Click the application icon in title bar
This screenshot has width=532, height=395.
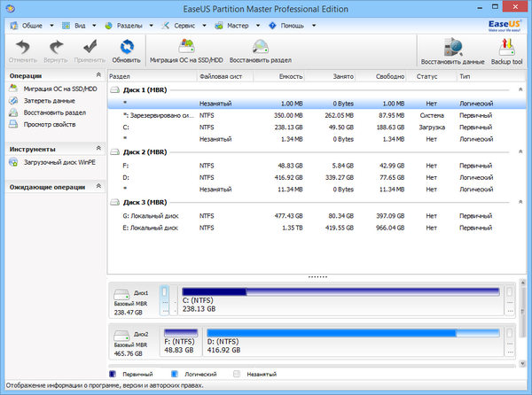[x=10, y=8]
